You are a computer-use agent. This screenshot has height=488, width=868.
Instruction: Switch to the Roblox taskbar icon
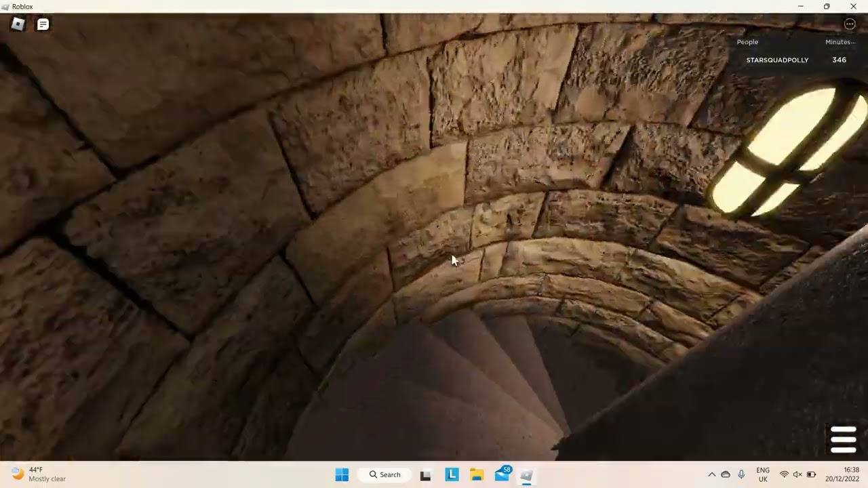[526, 475]
